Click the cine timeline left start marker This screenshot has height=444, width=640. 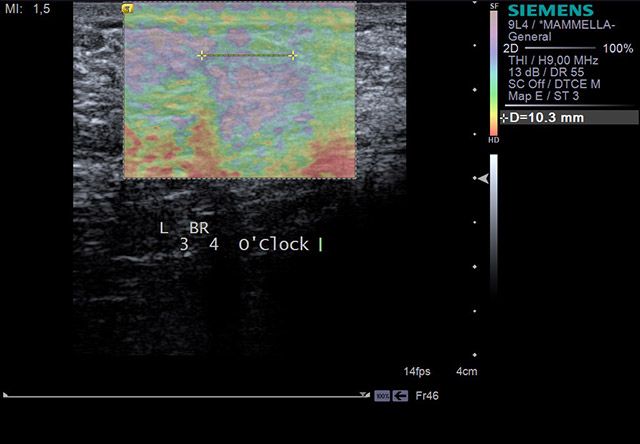[6, 395]
